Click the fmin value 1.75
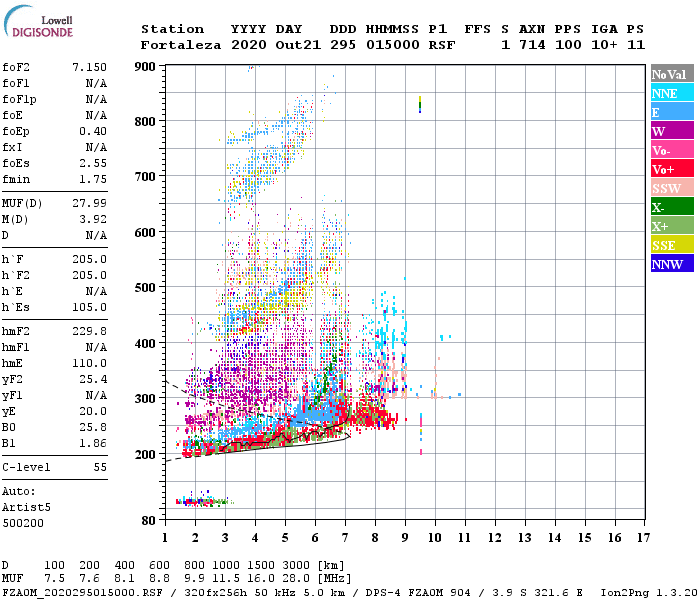The height and width of the screenshot is (600, 700). click(x=93, y=179)
